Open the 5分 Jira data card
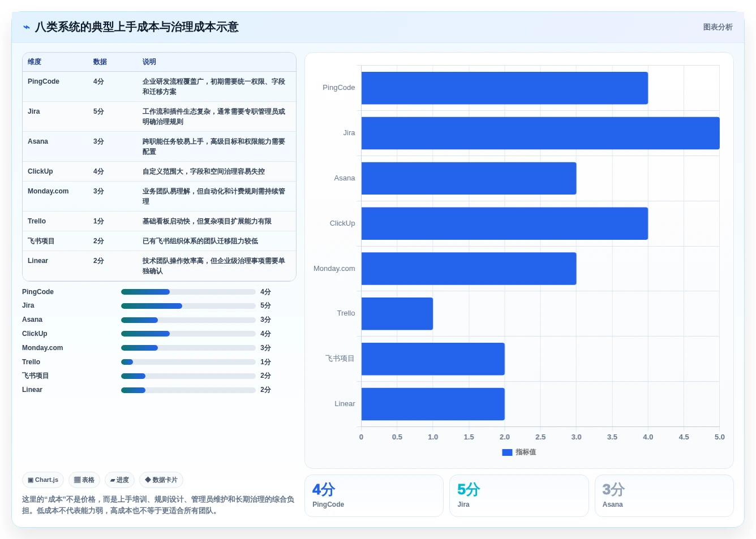 pos(519,495)
